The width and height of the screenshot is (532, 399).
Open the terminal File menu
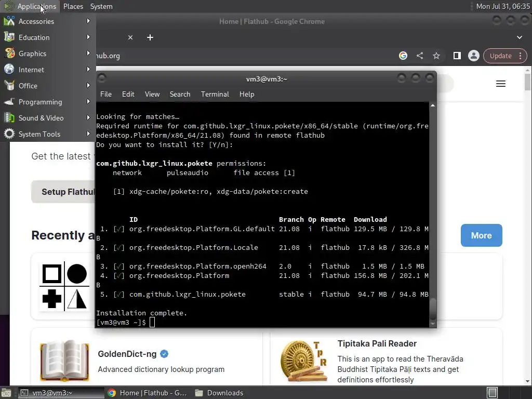click(106, 95)
